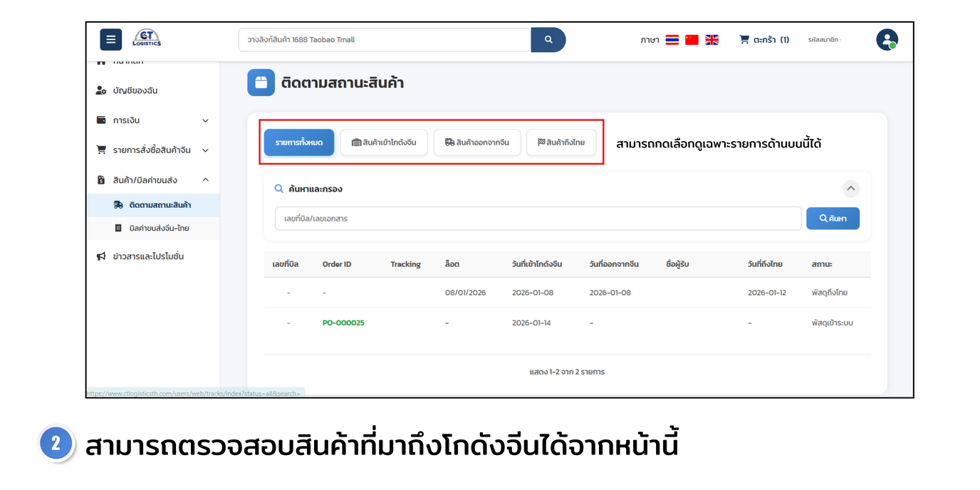Viewport: 980px width, 490px height.
Task: Select the รายการทั้งหมด tab
Action: 299,142
